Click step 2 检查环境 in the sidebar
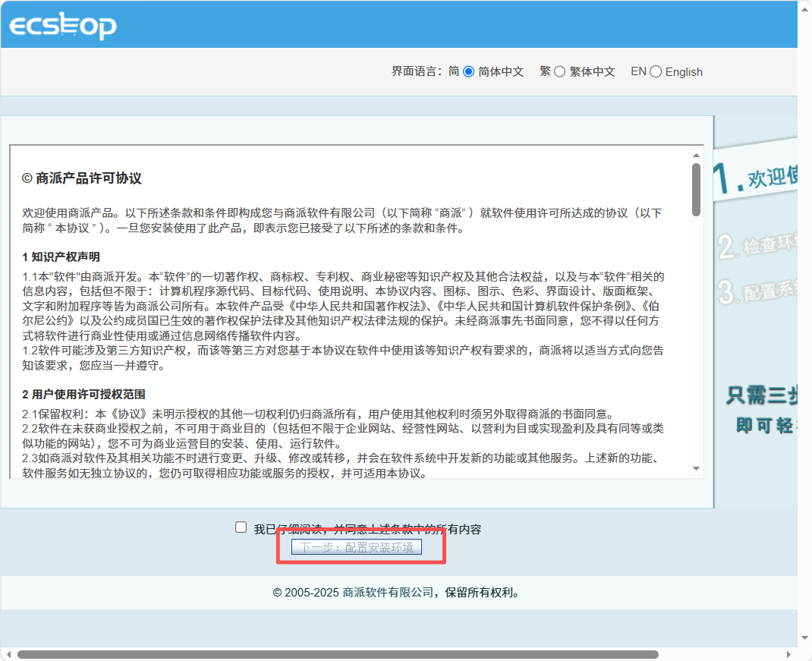The height and width of the screenshot is (661, 812). 757,245
